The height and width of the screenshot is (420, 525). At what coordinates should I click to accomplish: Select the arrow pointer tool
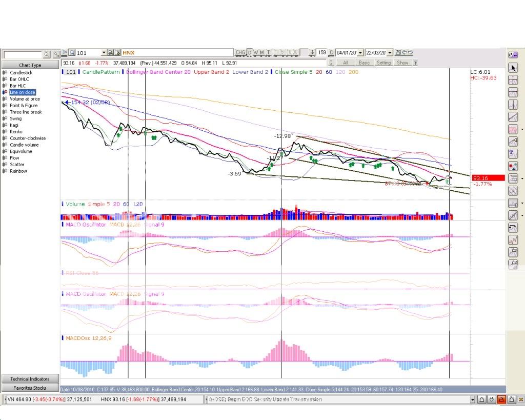click(513, 68)
